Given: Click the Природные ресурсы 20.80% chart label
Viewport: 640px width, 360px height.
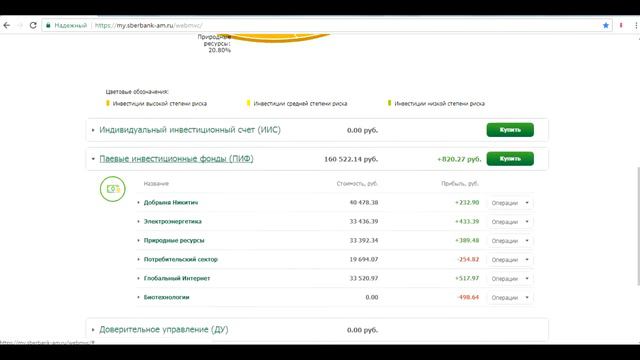Looking at the screenshot, I should (x=215, y=44).
